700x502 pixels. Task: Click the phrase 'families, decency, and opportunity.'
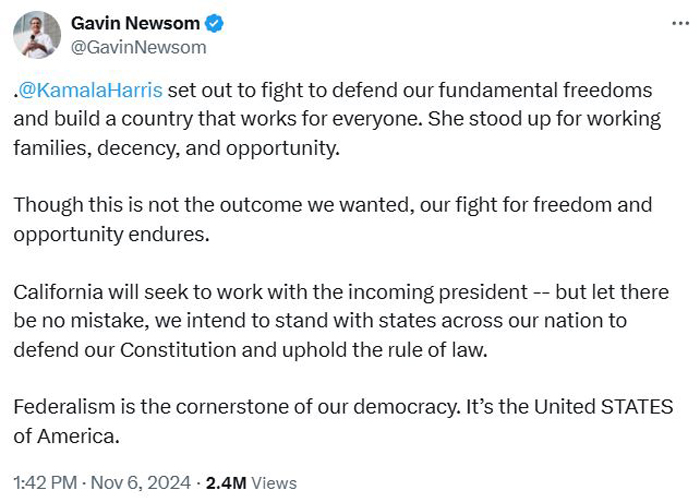[x=176, y=148]
